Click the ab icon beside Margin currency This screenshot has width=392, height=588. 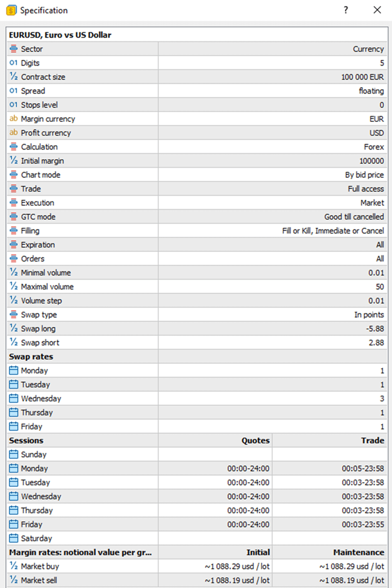[x=14, y=119]
